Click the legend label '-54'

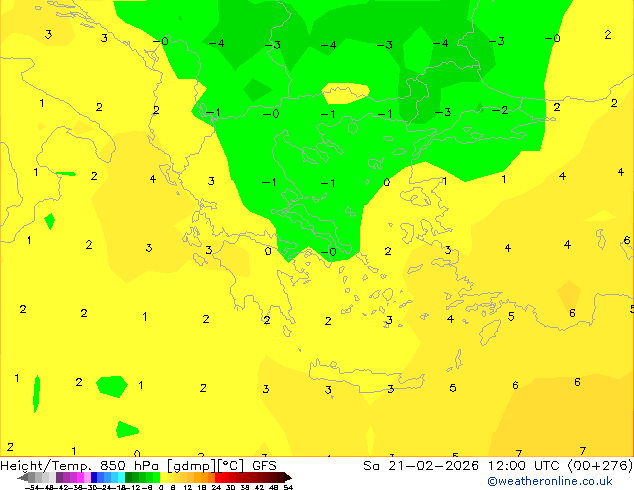click(32, 488)
